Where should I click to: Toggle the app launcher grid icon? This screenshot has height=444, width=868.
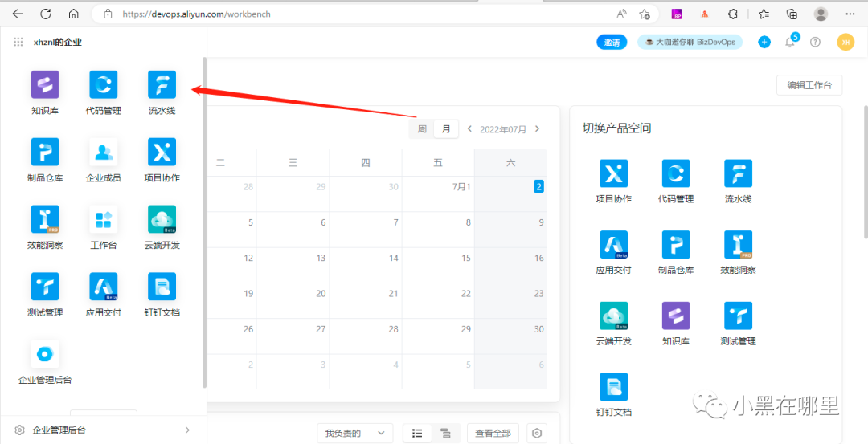coord(18,42)
